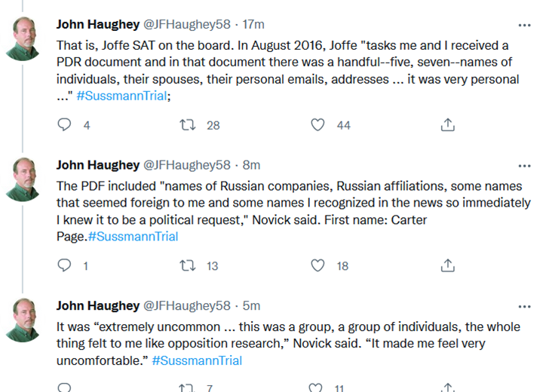The height and width of the screenshot is (392, 543).
Task: Open avatar on the 5m tweet
Action: [x=23, y=320]
